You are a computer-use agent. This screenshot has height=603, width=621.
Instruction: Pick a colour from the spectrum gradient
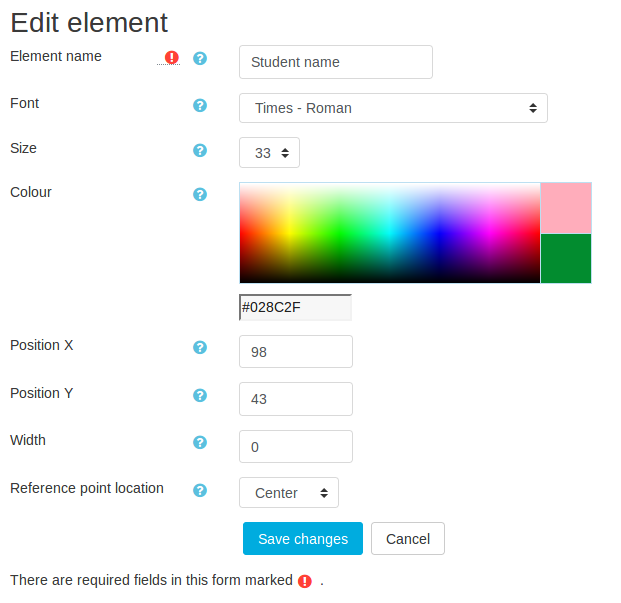(x=389, y=233)
